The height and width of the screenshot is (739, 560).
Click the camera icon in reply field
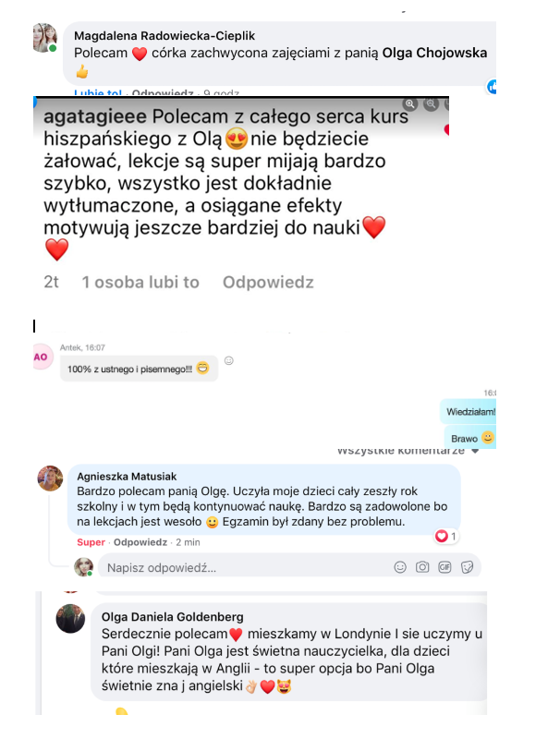[422, 567]
